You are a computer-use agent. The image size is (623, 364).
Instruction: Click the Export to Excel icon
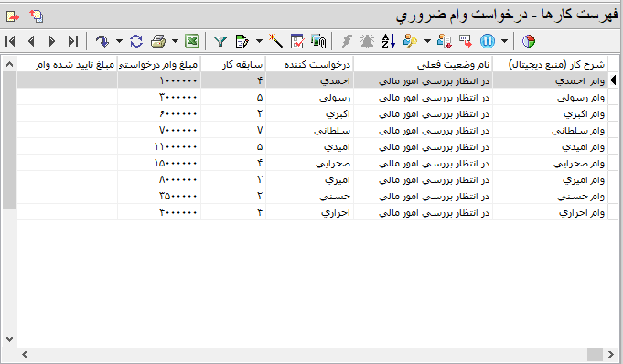(192, 41)
